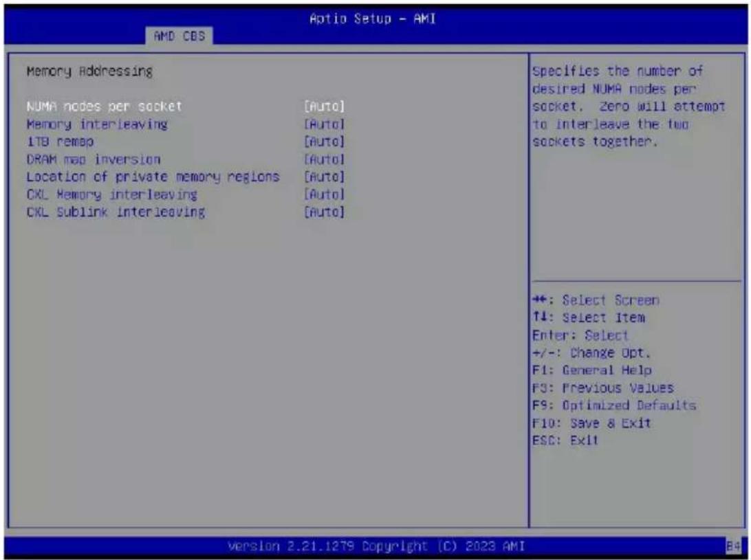Open 1TB remap [Auto] value
The width and height of the screenshot is (751, 560).
click(x=324, y=142)
